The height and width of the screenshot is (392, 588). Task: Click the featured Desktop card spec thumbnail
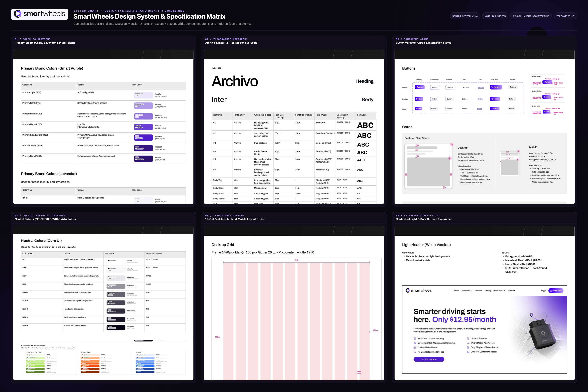click(429, 166)
